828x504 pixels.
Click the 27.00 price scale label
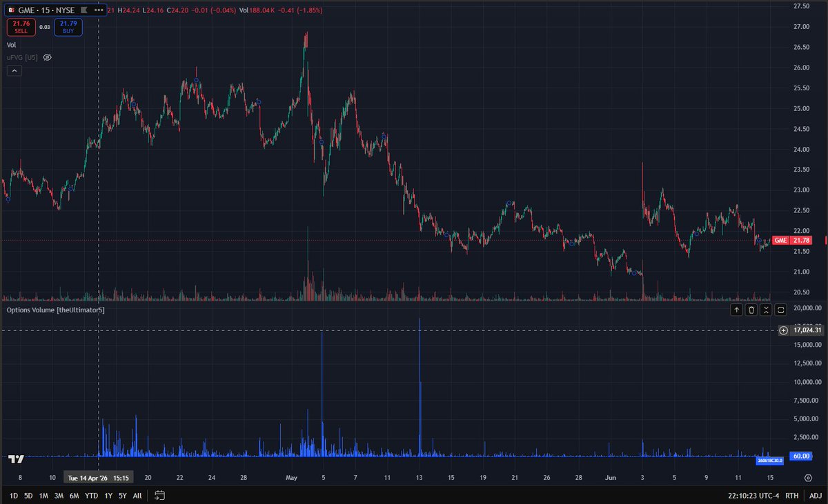coord(800,27)
